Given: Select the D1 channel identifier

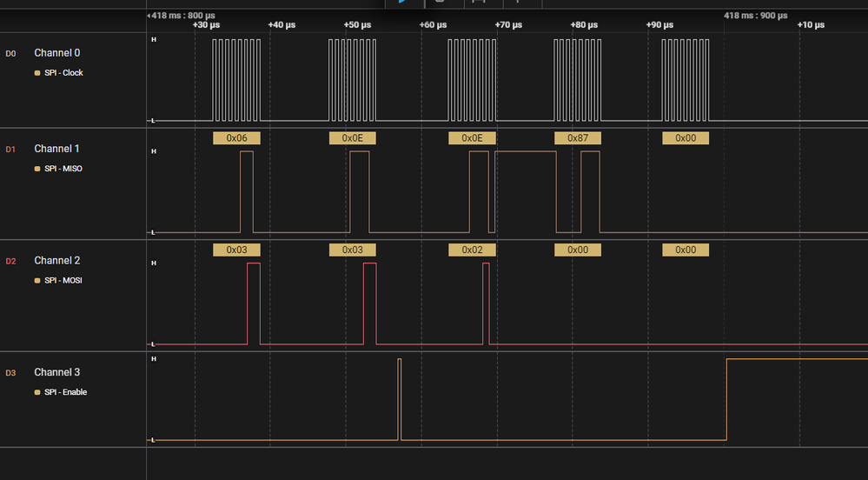Looking at the screenshot, I should pos(10,150).
